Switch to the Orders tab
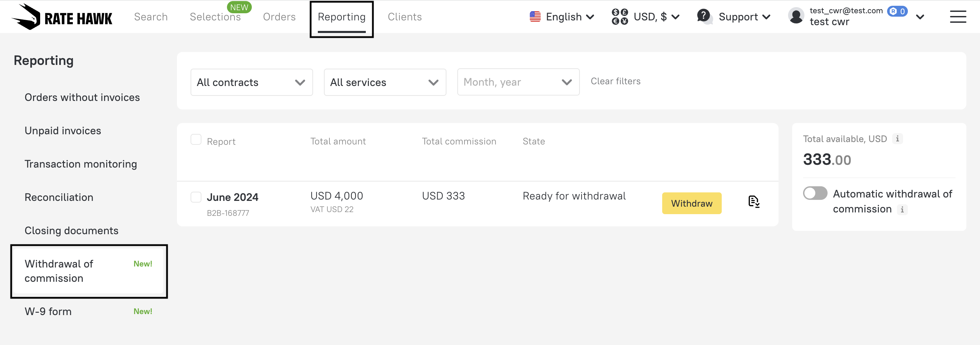The image size is (980, 345). (x=279, y=17)
